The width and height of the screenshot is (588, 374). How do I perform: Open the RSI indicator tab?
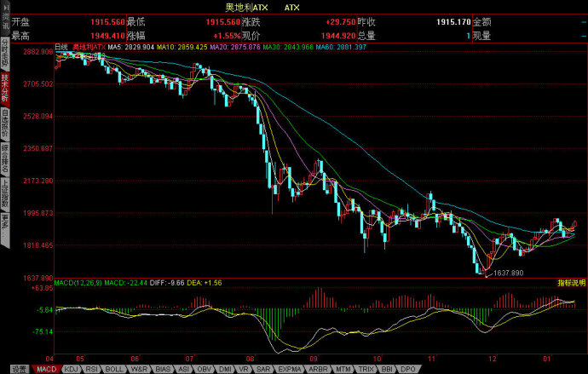click(x=93, y=369)
